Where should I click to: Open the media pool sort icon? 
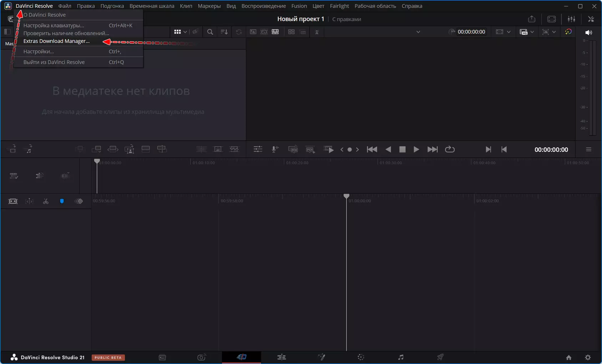click(224, 32)
